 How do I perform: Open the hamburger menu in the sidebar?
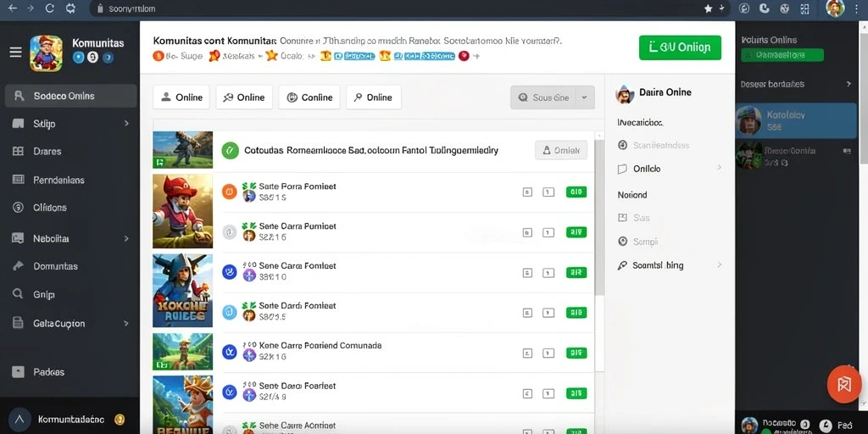tap(15, 52)
